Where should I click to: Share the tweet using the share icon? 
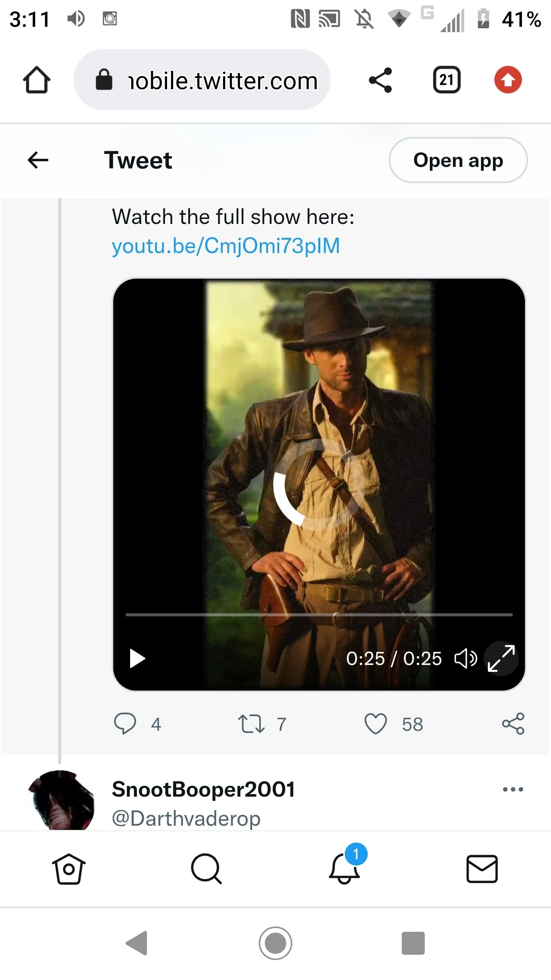click(514, 724)
